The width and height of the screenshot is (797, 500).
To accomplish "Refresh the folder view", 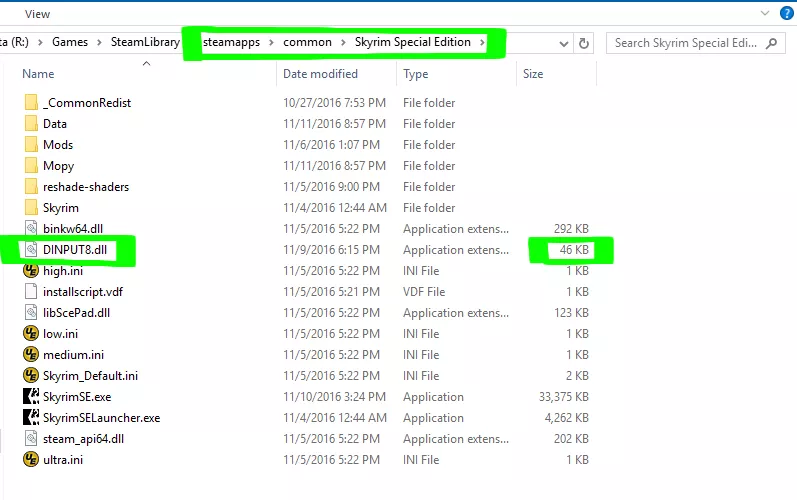I will (x=584, y=44).
